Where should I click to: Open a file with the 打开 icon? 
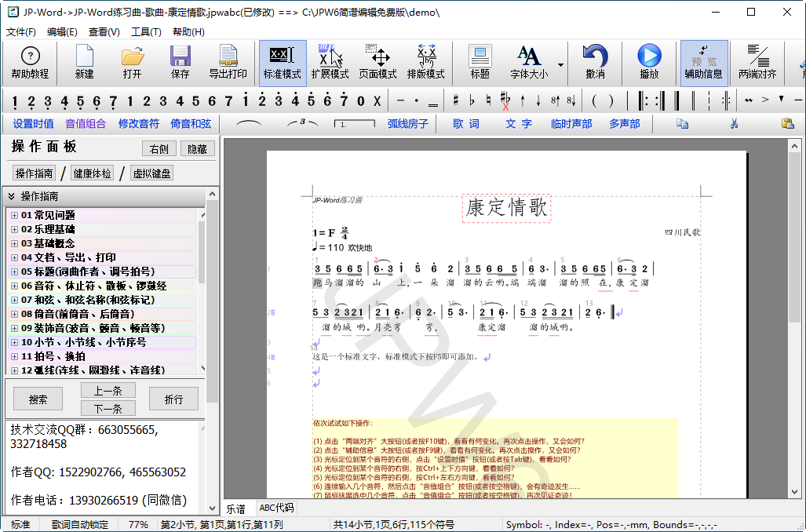tap(132, 63)
